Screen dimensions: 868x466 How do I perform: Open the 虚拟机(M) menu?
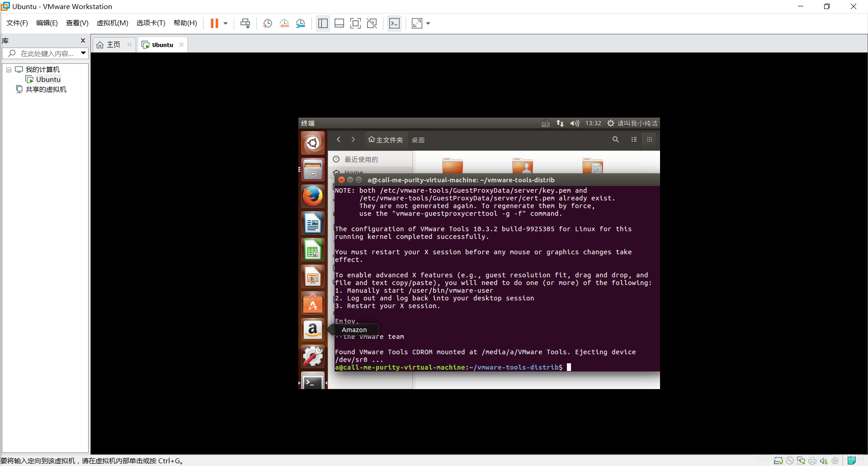(x=113, y=23)
